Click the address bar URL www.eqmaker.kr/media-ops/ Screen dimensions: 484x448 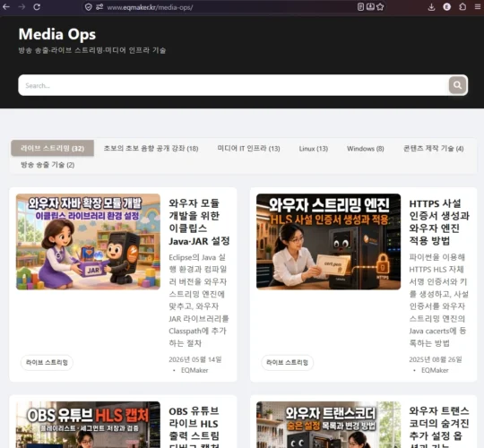pyautogui.click(x=150, y=7)
